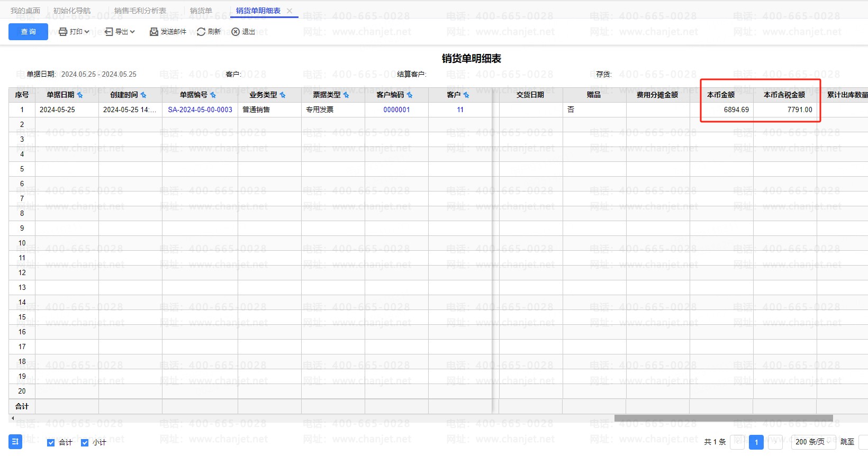This screenshot has height=456, width=868.
Task: Click the pin icon on 单据编号 column header
Action: pos(213,95)
